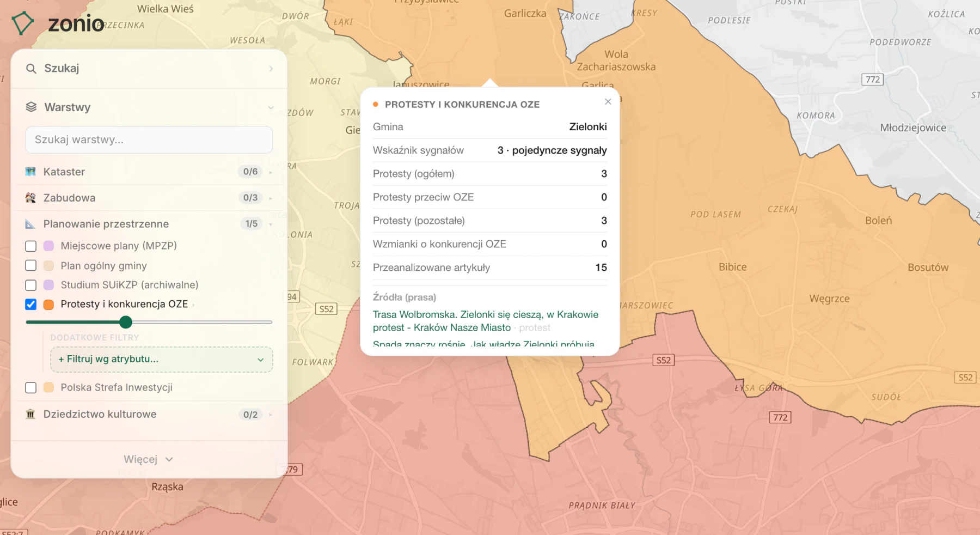Click the Plan ogólny gminy color swatch
This screenshot has width=980, height=535.
tap(48, 265)
